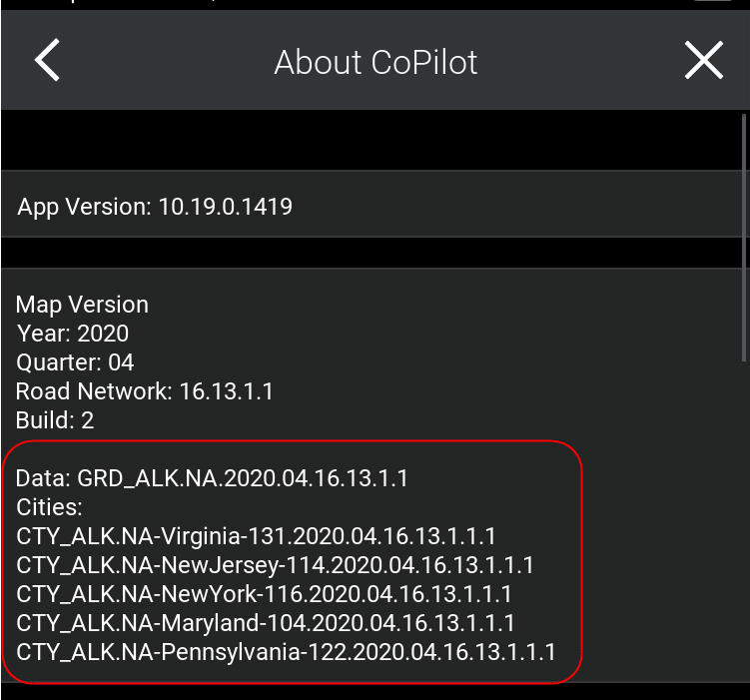Image resolution: width=750 pixels, height=700 pixels.
Task: Select the Year: 2020 line
Action: (x=73, y=334)
